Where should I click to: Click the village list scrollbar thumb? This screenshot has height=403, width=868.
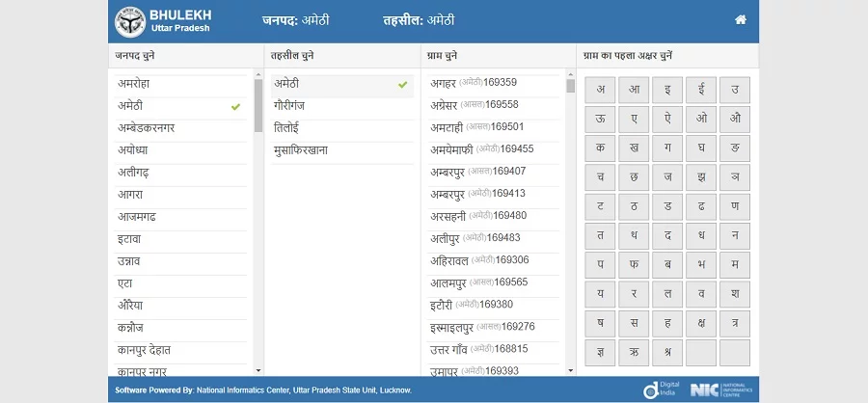pos(571,86)
